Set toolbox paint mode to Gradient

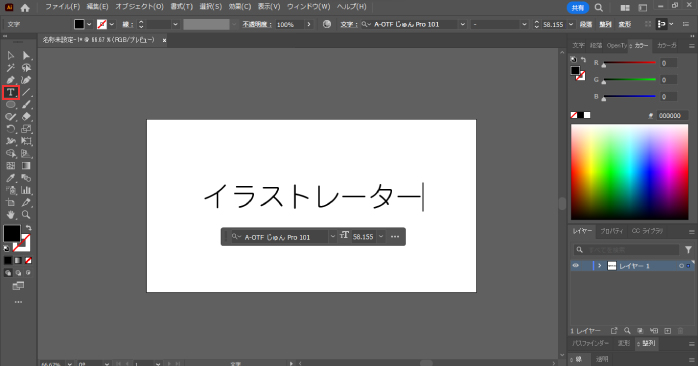[x=18, y=260]
